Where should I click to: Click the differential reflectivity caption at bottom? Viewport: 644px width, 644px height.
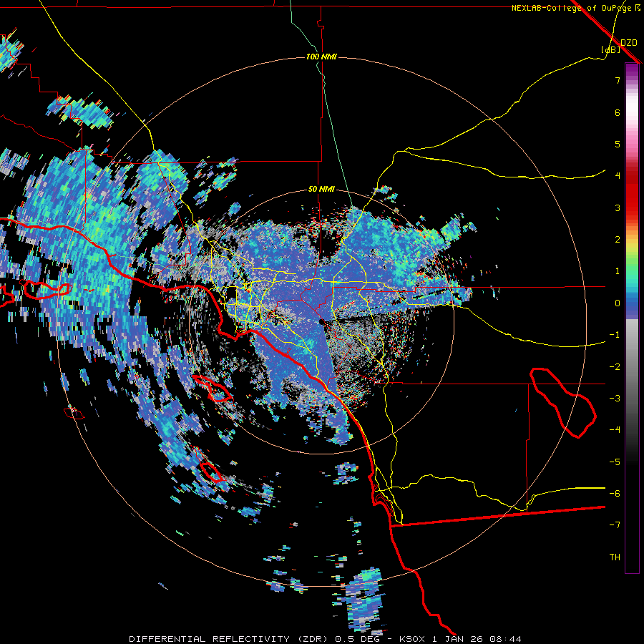325,639
